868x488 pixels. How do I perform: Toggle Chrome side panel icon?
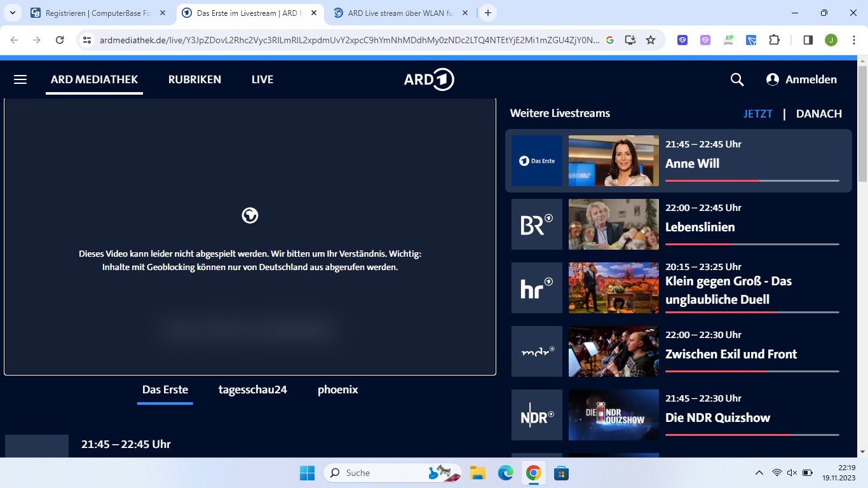(x=808, y=40)
